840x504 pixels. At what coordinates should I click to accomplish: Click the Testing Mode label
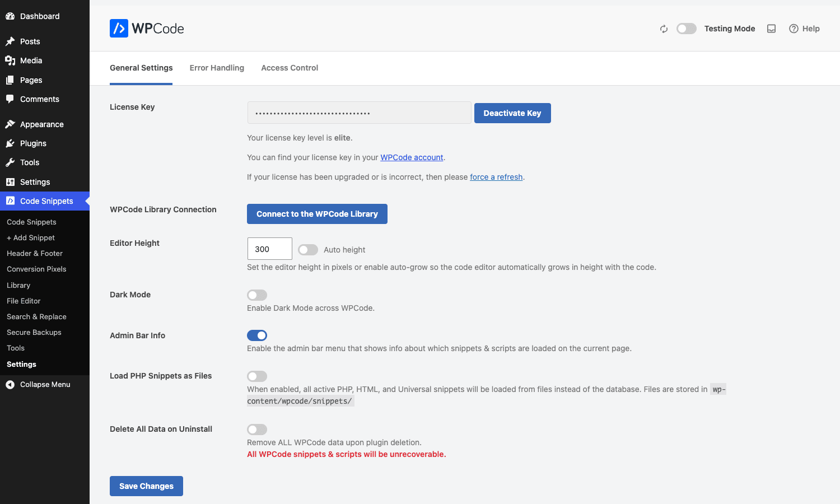click(730, 29)
